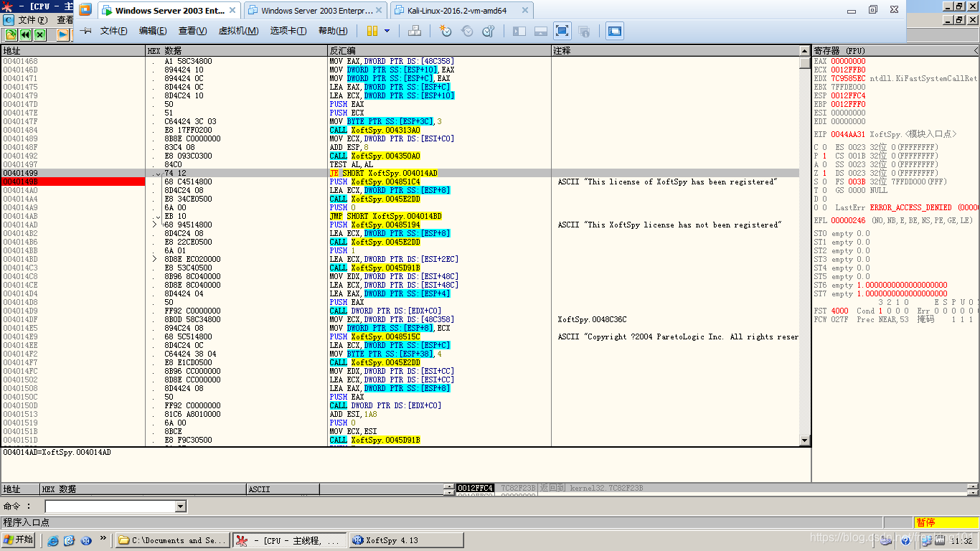Click the disassembly scrollbar up arrow
Image resolution: width=980 pixels, height=551 pixels.
[x=804, y=51]
